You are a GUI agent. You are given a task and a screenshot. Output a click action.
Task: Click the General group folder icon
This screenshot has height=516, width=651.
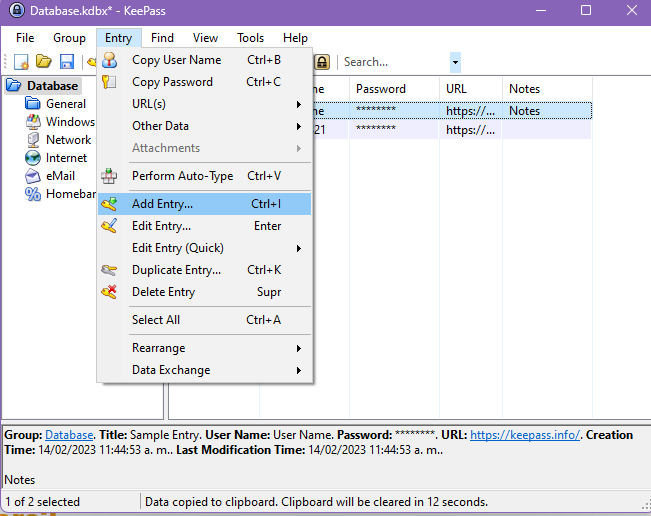(x=33, y=103)
